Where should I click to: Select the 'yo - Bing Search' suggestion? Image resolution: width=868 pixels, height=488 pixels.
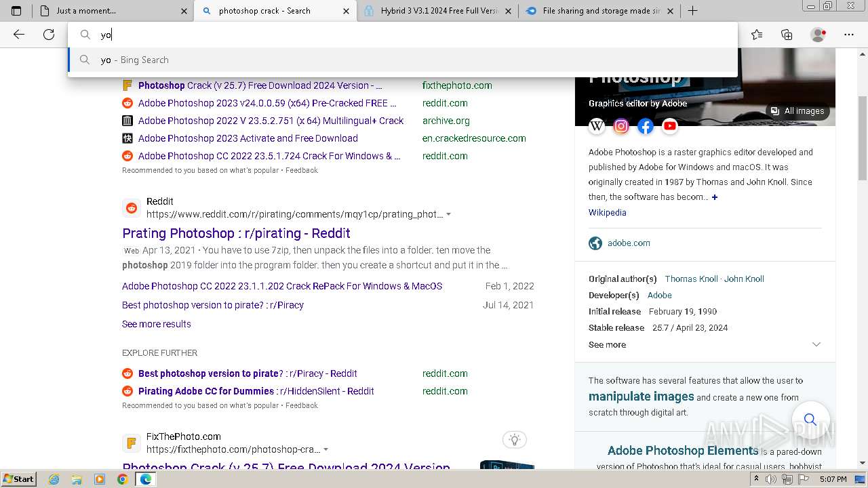point(403,60)
